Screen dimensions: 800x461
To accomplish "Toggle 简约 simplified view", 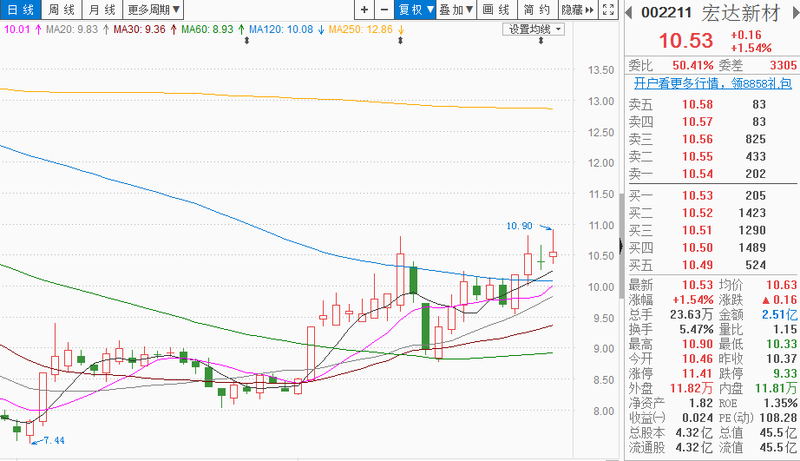I will click(535, 10).
